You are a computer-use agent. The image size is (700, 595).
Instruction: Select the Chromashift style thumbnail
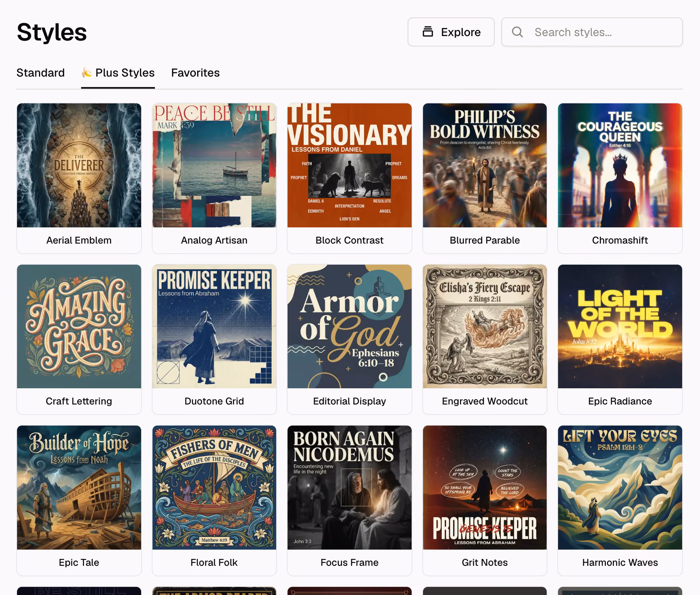(620, 165)
